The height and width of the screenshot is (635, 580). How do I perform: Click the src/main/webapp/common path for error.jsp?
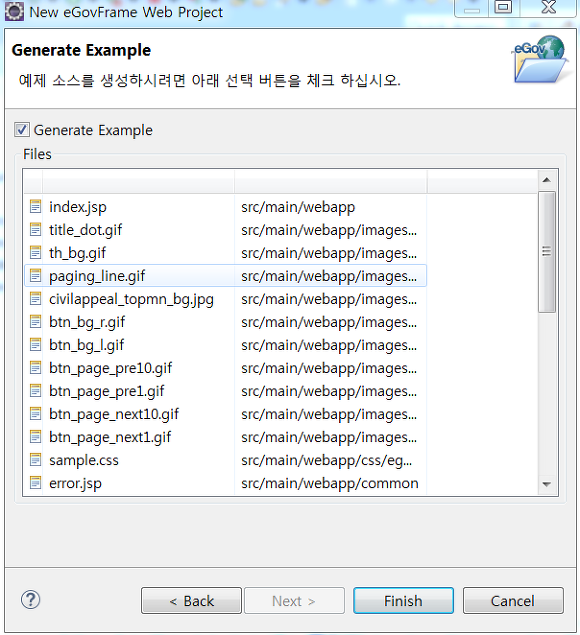coord(330,483)
